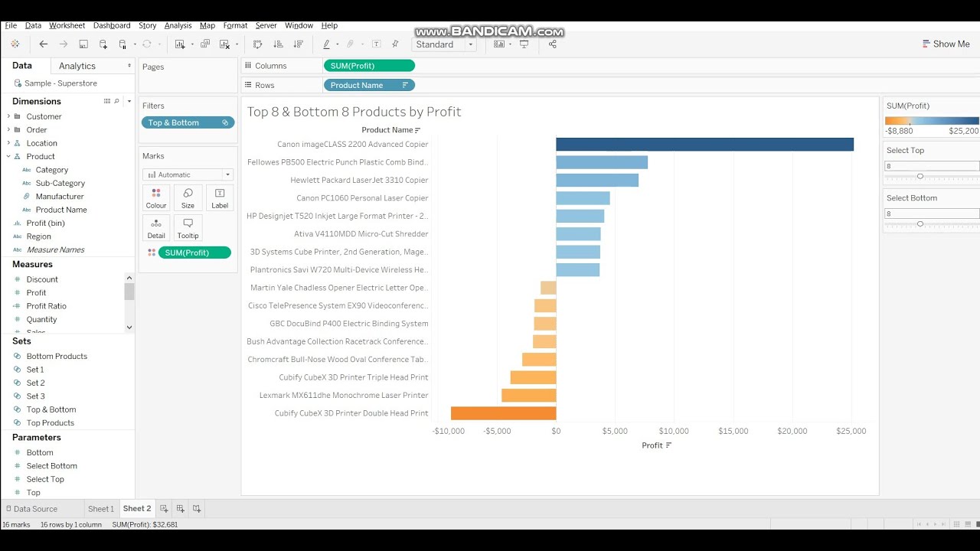The height and width of the screenshot is (551, 980).
Task: Click the Sample - Superstore data source
Action: point(60,83)
